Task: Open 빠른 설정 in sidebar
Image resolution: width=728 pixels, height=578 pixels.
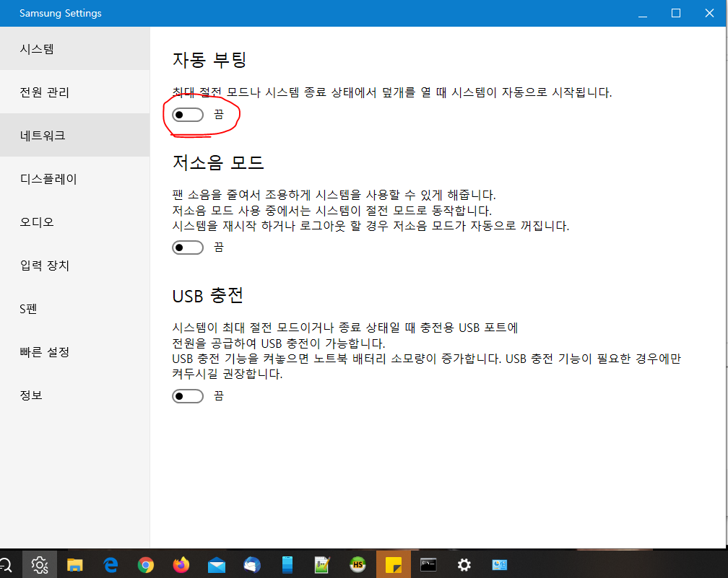Action: click(75, 351)
